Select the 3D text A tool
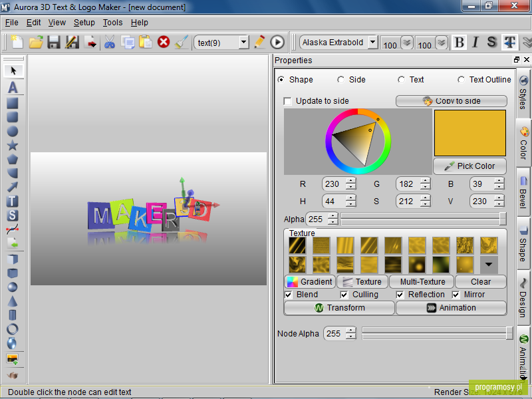 [13, 88]
